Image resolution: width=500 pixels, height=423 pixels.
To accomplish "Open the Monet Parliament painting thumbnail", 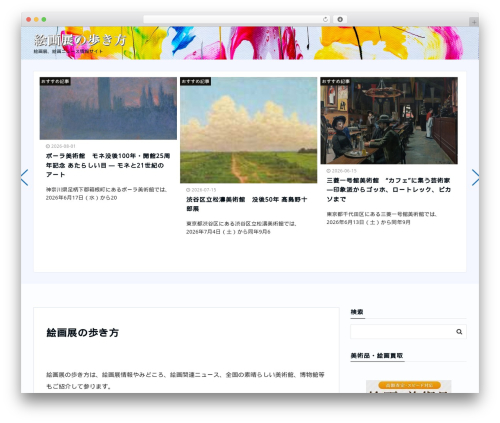I will click(108, 108).
